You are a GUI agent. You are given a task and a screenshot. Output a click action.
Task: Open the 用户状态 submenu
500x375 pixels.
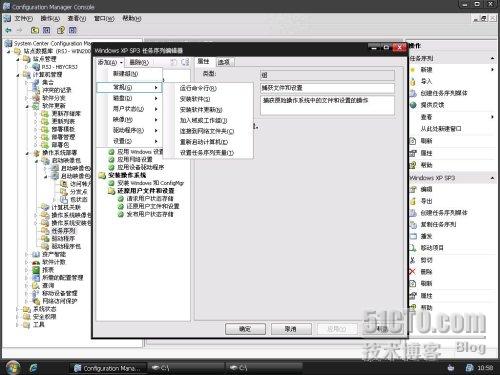(x=129, y=109)
